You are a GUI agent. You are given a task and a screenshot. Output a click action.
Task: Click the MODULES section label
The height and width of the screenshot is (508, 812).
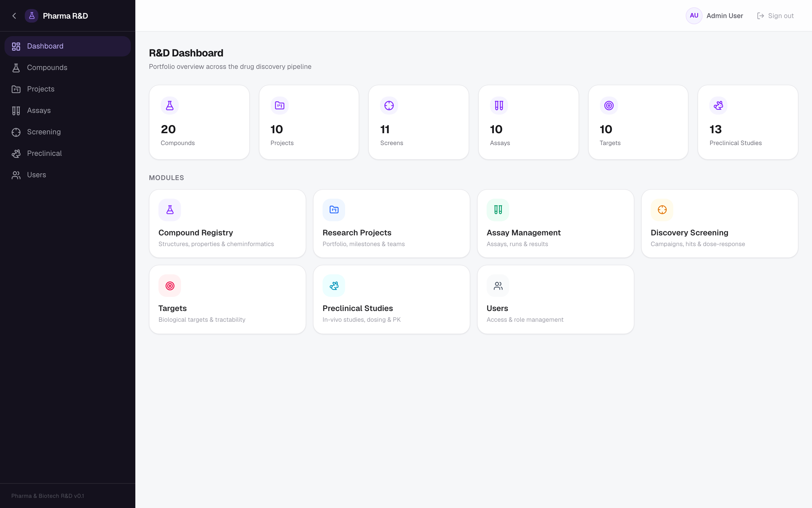pyautogui.click(x=166, y=178)
